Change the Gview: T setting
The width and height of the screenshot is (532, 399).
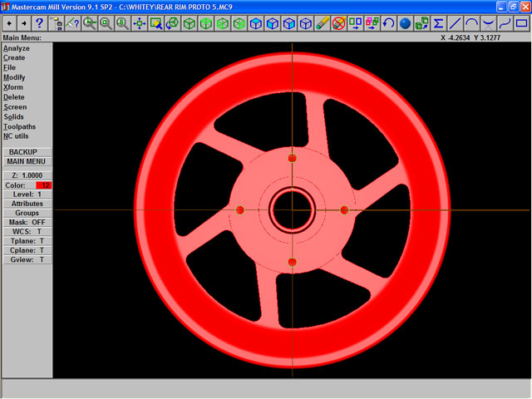(x=27, y=259)
